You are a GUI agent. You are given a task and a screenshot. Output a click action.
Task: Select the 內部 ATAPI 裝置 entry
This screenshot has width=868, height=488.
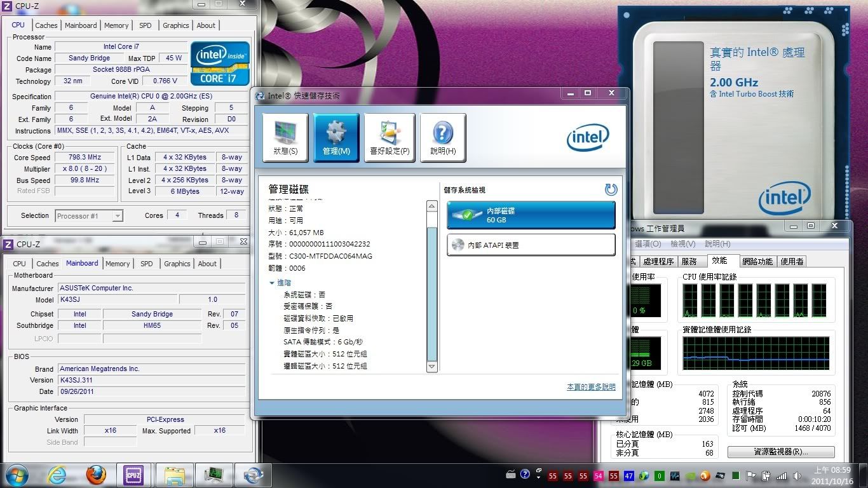[531, 245]
